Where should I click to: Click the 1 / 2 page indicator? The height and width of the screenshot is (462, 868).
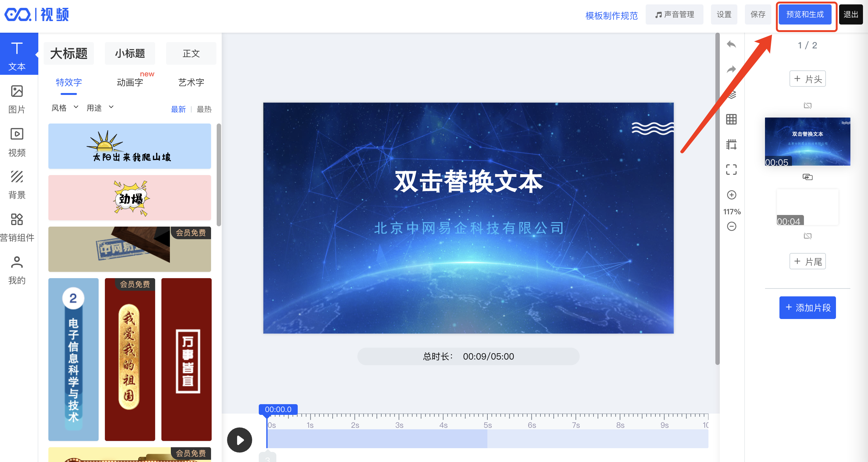point(807,45)
